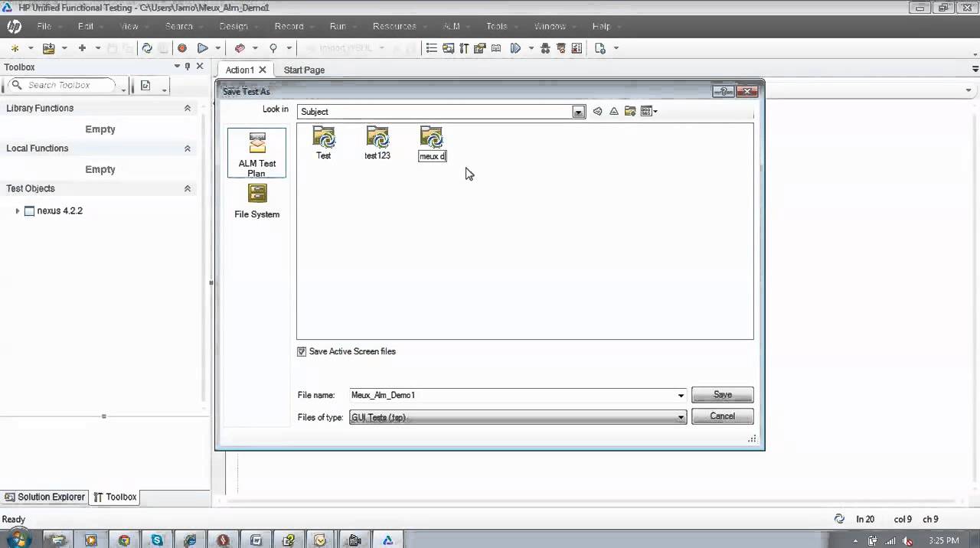Click the Add (plus) toolbar icon
980x548 pixels.
click(82, 48)
